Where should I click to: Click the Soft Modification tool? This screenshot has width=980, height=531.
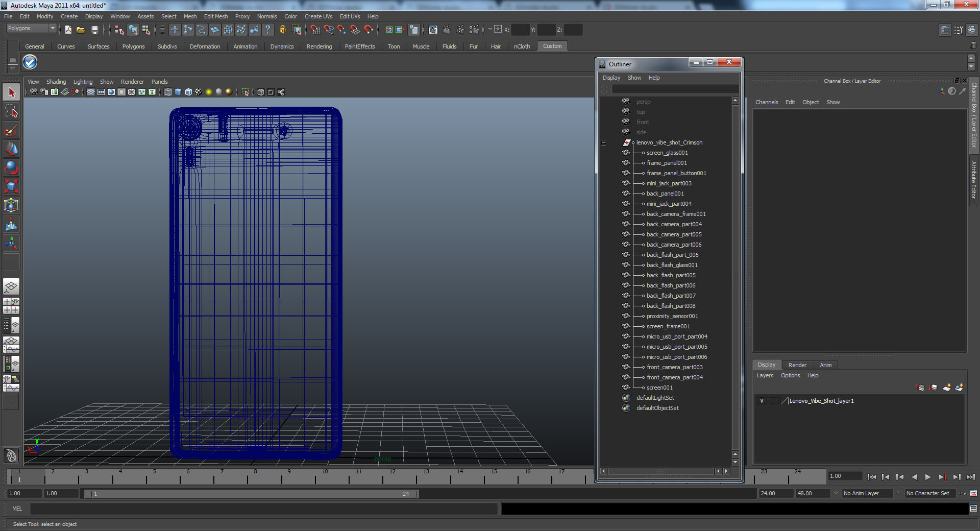coord(11,224)
